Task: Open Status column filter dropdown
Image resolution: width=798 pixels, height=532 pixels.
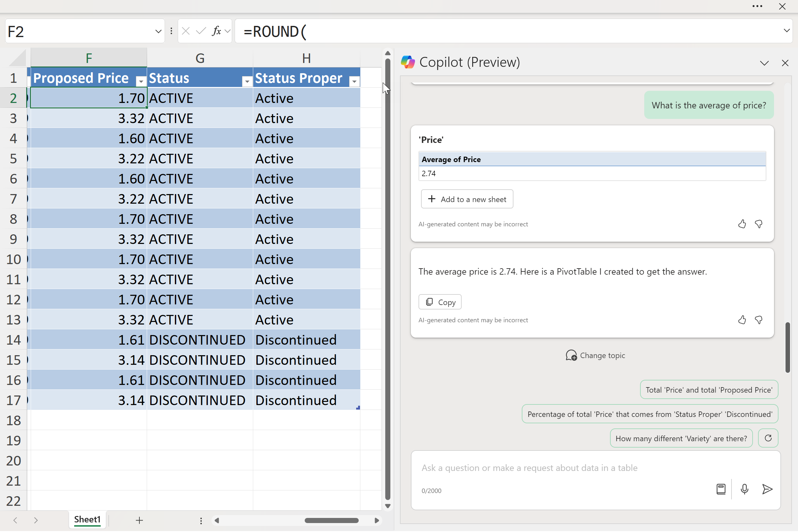Action: [x=247, y=81]
